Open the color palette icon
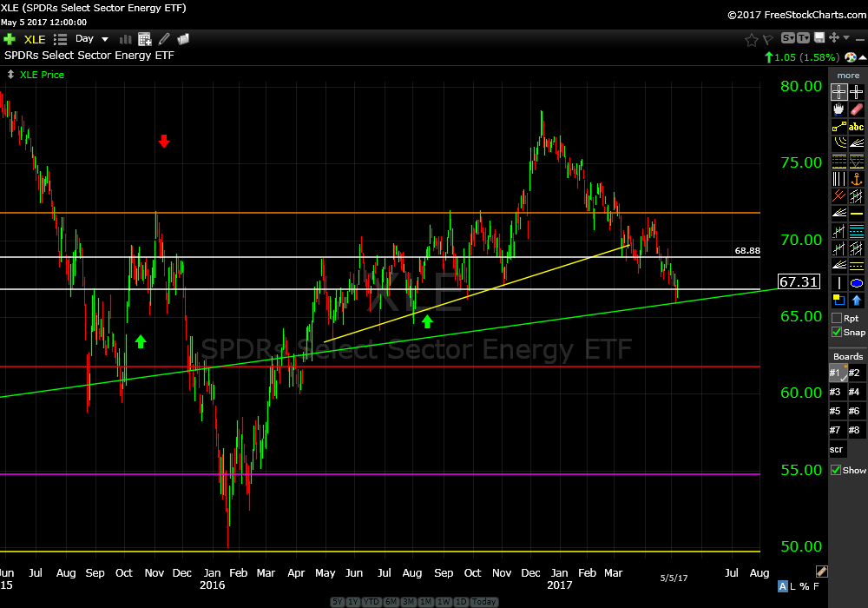868x608 pixels. click(x=849, y=57)
